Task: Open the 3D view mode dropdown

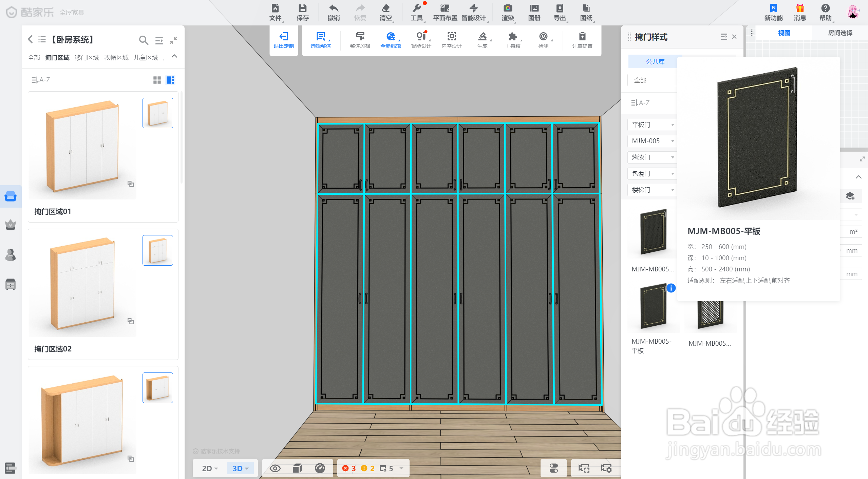Action: point(241,468)
